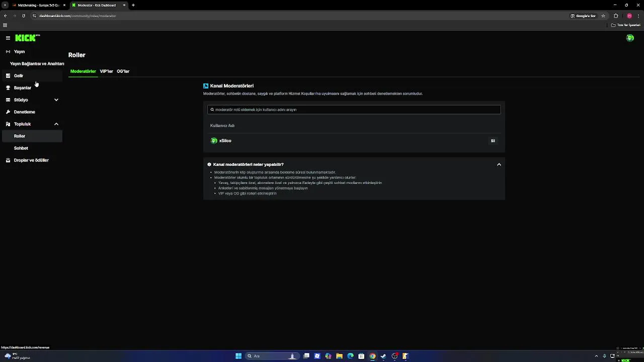Viewport: 644px width, 362px height.
Task: Collapse the 'Kanal moderatörleri neler yapabilir?' panel
Action: click(x=499, y=164)
